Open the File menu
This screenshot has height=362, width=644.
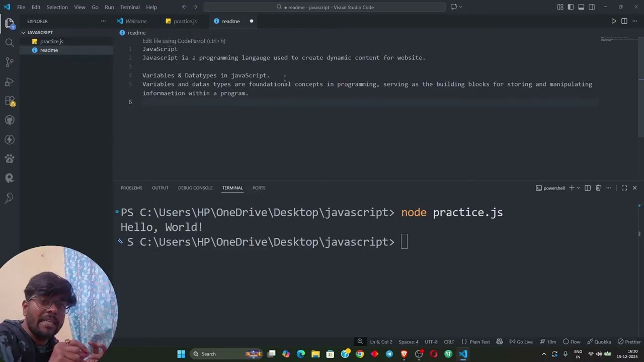point(21,7)
